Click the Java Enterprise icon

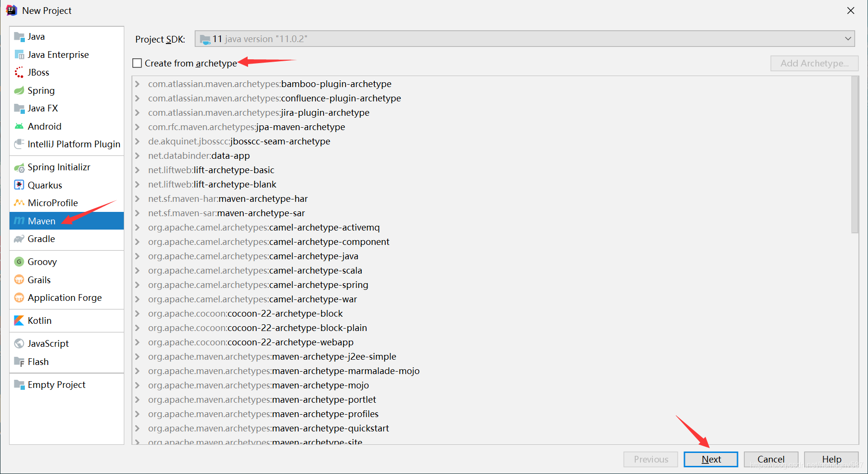tap(19, 55)
